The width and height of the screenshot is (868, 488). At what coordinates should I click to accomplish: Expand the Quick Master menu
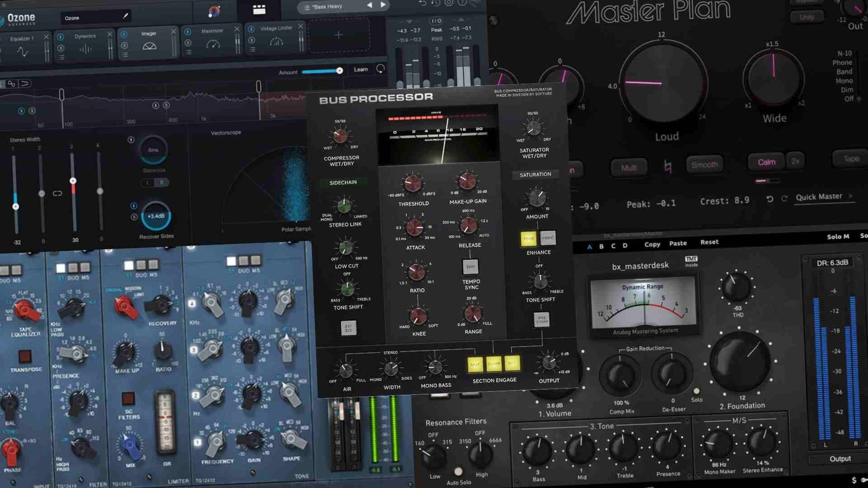849,197
